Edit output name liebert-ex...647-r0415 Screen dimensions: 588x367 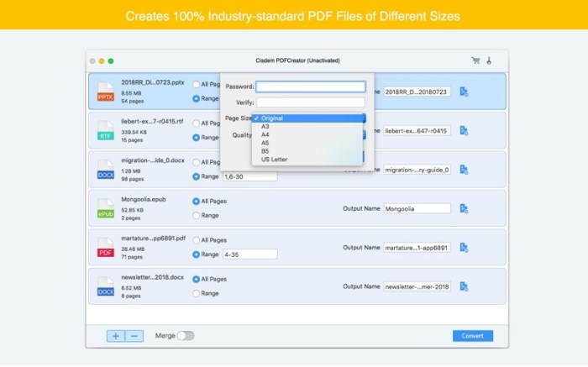(x=417, y=131)
